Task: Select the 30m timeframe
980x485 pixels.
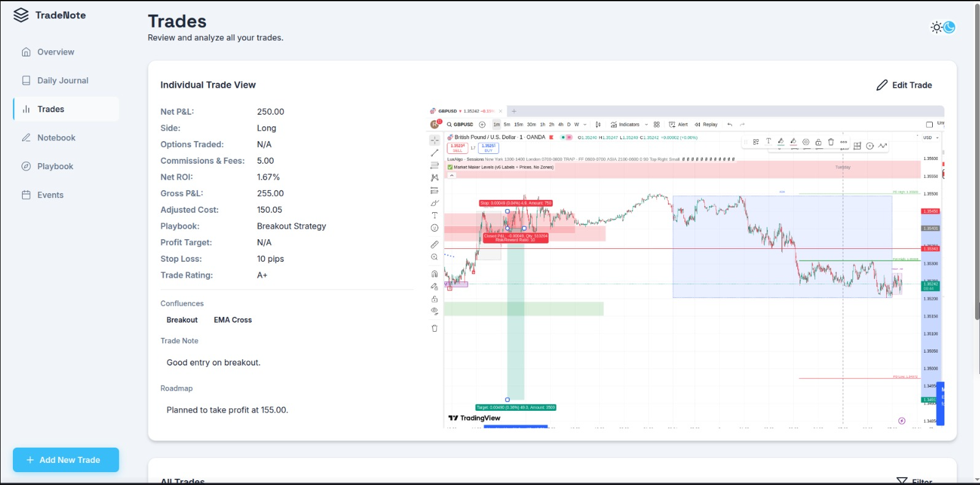Action: (x=531, y=124)
